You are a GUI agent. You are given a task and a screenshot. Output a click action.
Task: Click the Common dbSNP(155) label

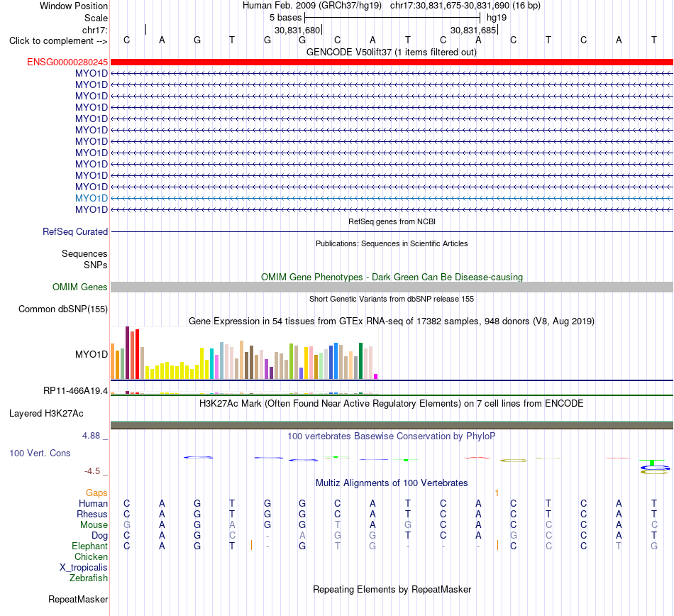tap(62, 309)
